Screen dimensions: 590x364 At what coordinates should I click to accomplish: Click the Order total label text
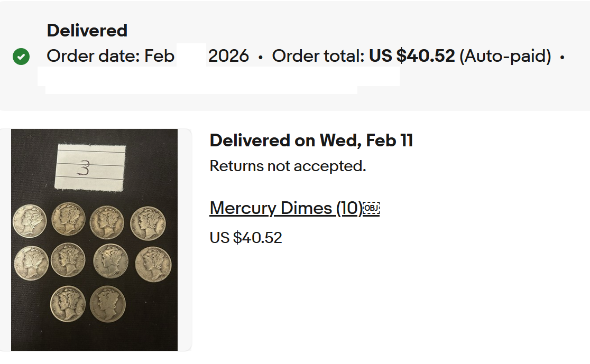318,55
